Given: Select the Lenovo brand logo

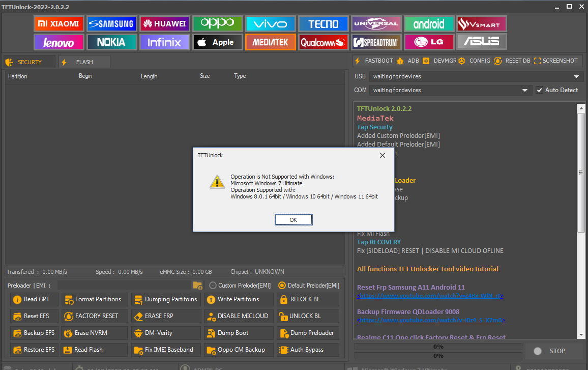Looking at the screenshot, I should click(x=58, y=42).
